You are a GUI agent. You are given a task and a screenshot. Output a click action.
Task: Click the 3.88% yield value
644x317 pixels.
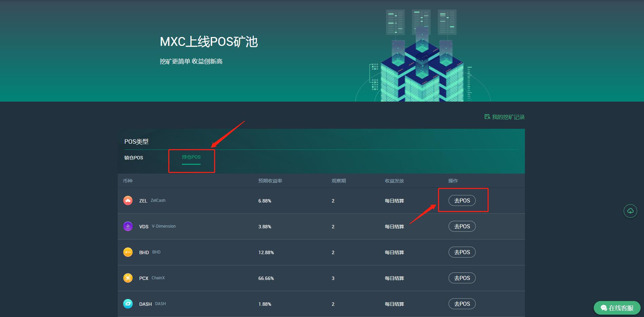tap(265, 227)
